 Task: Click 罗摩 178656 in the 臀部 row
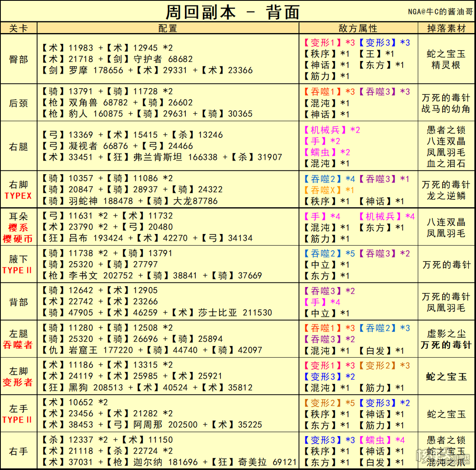coord(96,70)
